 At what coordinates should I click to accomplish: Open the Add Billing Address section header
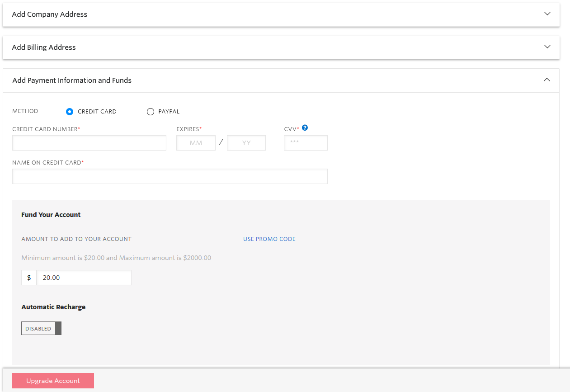coord(44,47)
